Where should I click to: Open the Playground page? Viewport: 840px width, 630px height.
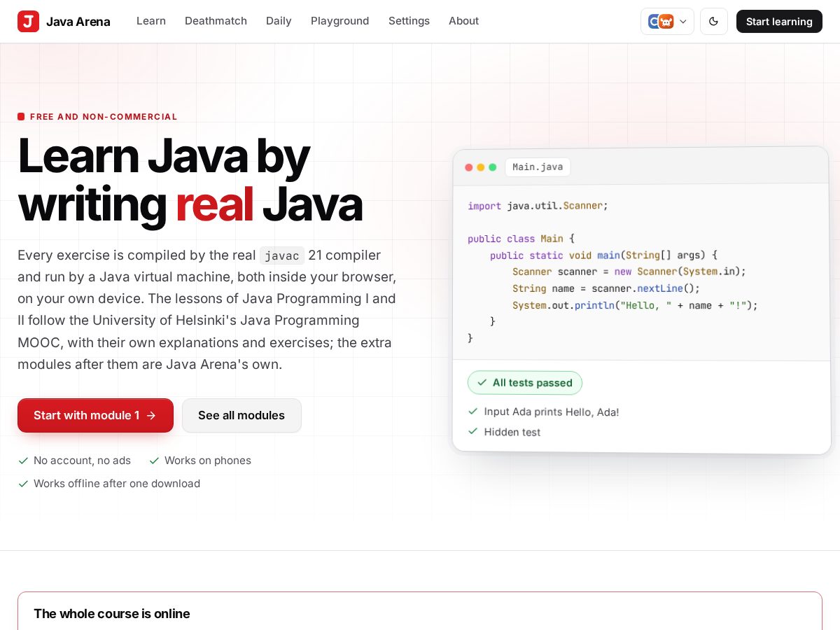pos(339,21)
